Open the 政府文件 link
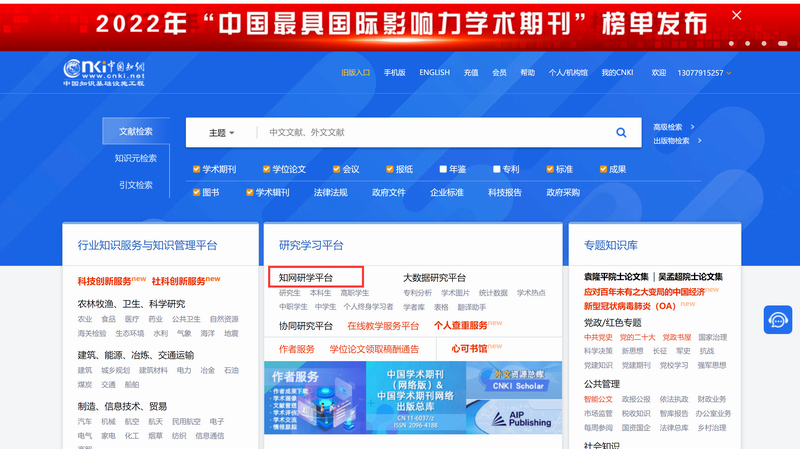 [389, 192]
